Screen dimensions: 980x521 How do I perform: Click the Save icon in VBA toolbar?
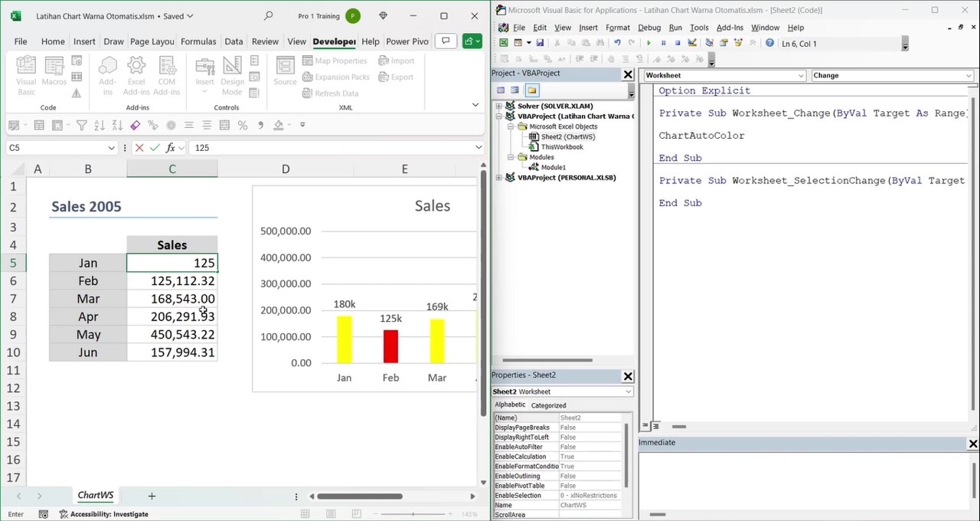pyautogui.click(x=540, y=44)
